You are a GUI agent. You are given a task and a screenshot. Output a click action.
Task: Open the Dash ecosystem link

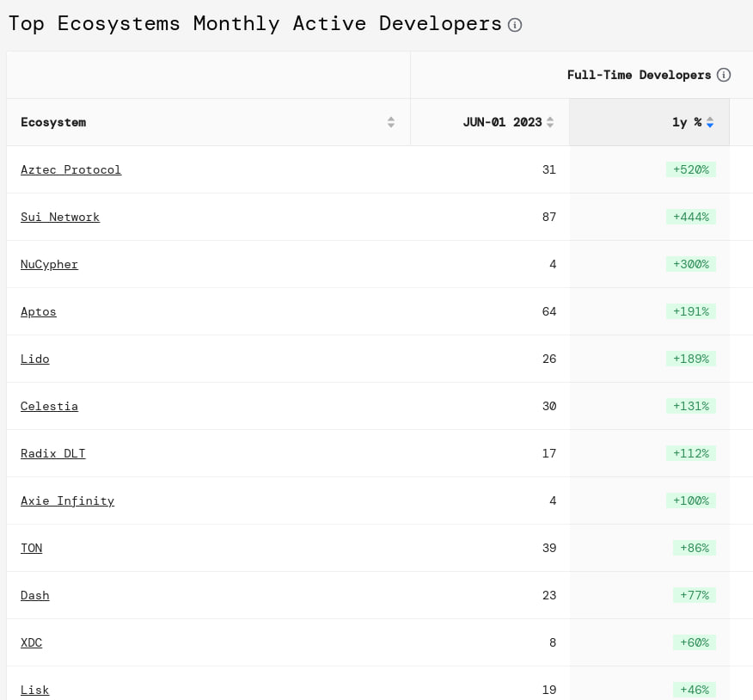coord(35,595)
